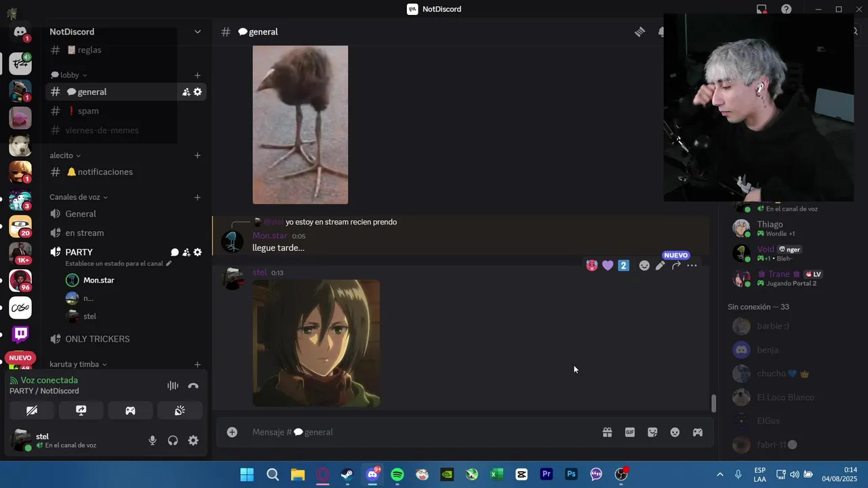Toggle the first red face reaction
Viewport: 868px width, 488px height.
tap(592, 266)
